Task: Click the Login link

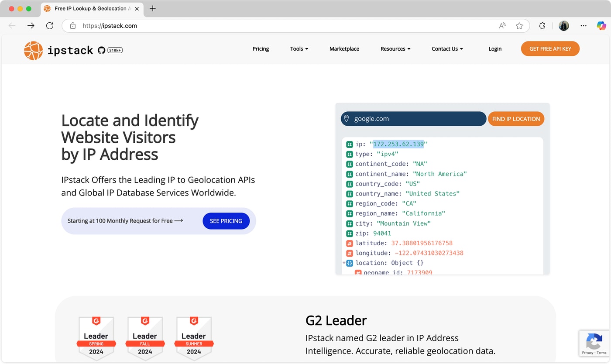Action: click(x=495, y=49)
